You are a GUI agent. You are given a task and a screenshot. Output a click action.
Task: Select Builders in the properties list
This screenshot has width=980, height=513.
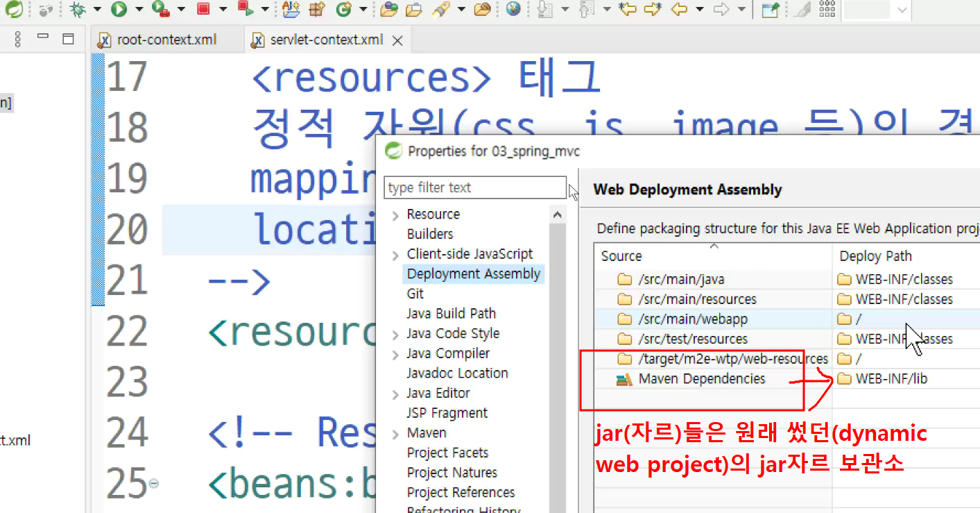(430, 234)
